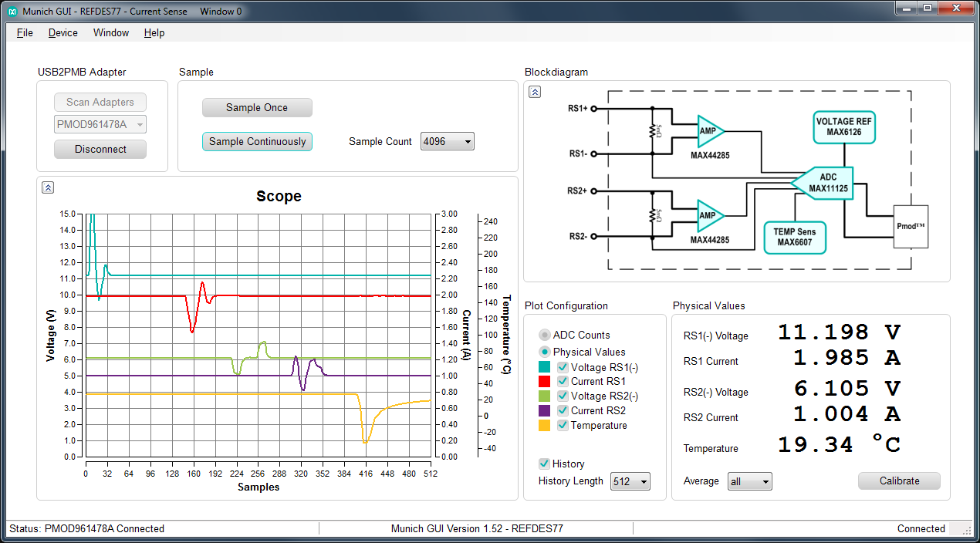The height and width of the screenshot is (543, 980).
Task: Click the Pmod connector block
Action: coord(911,227)
